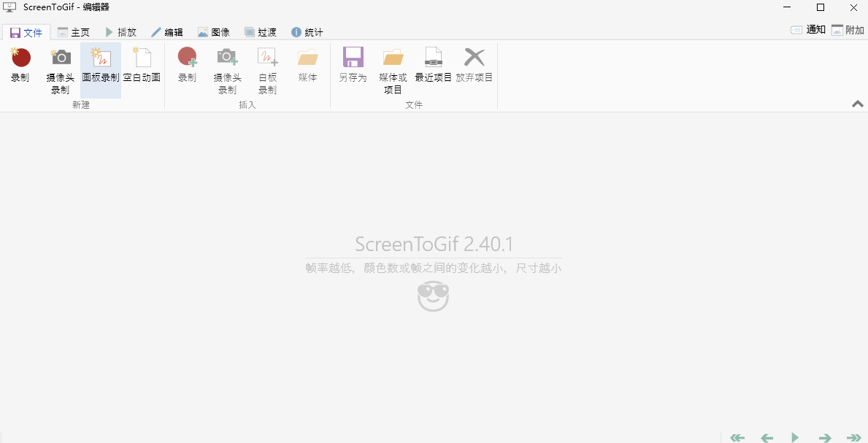The height and width of the screenshot is (443, 868).
Task: Load a media or project file
Action: click(393, 69)
